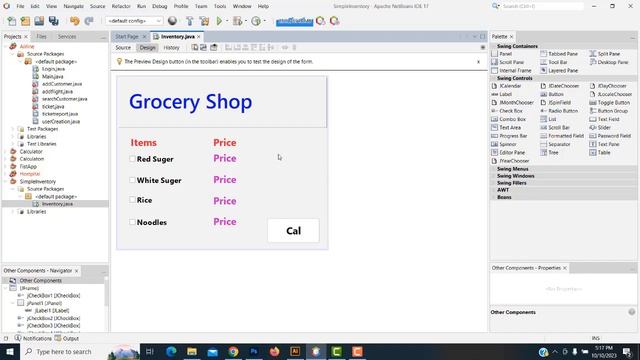Pick the Label component in Palette
This screenshot has width=640, height=360.
[501, 94]
